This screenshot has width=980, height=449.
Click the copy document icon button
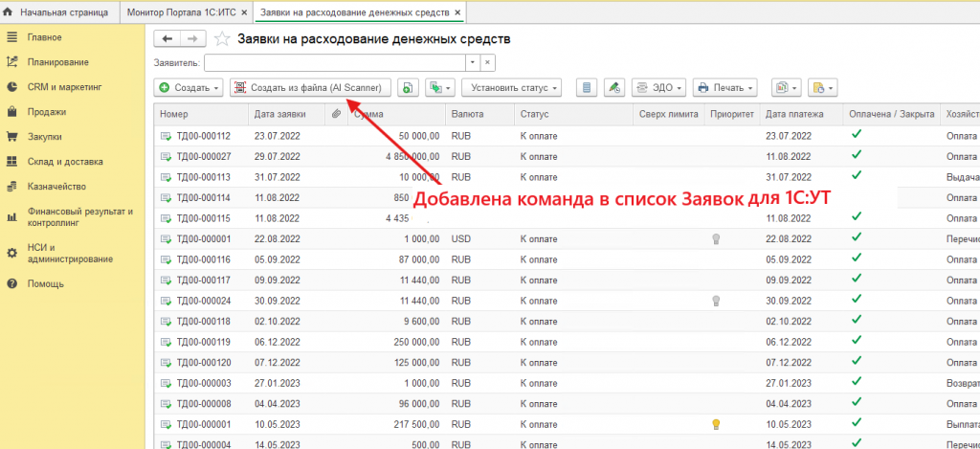(x=409, y=87)
